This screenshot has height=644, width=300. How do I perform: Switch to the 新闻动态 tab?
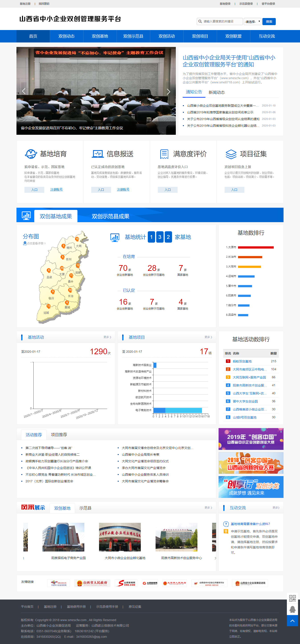pos(217,93)
